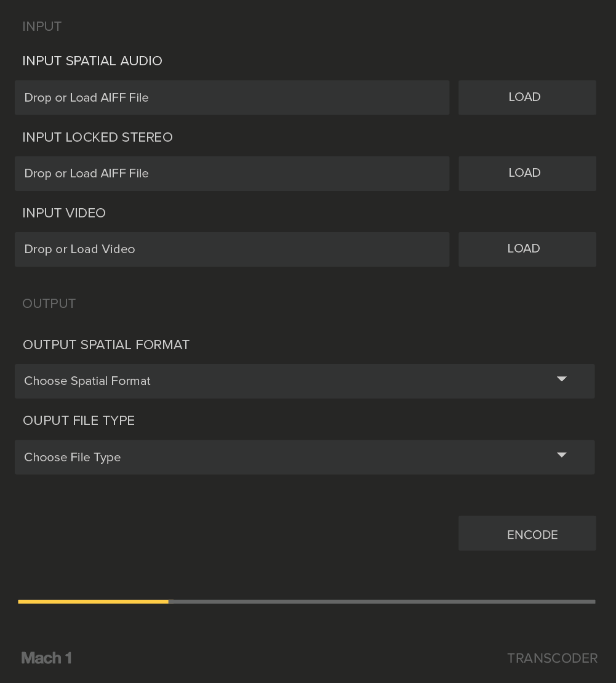Screen dimensions: 616x683
Task: Load a spatial audio AIFF file
Action: click(x=527, y=97)
